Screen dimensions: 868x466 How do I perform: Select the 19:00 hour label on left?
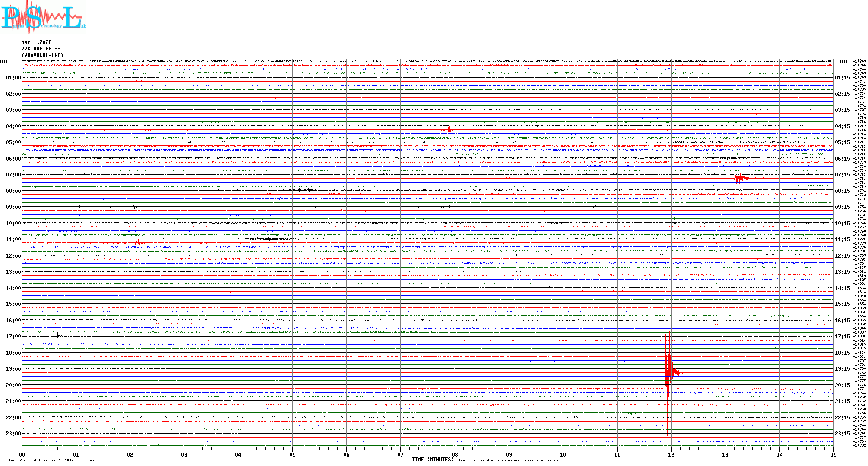(x=13, y=369)
